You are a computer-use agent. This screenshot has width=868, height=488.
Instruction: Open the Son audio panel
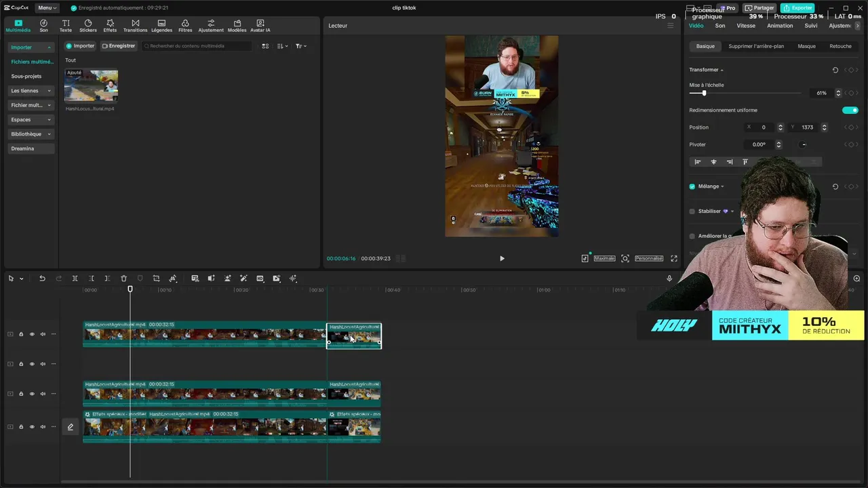pyautogui.click(x=43, y=26)
